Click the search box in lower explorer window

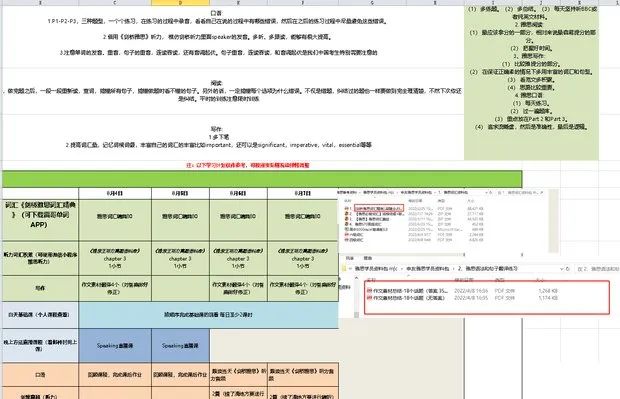coord(597,269)
